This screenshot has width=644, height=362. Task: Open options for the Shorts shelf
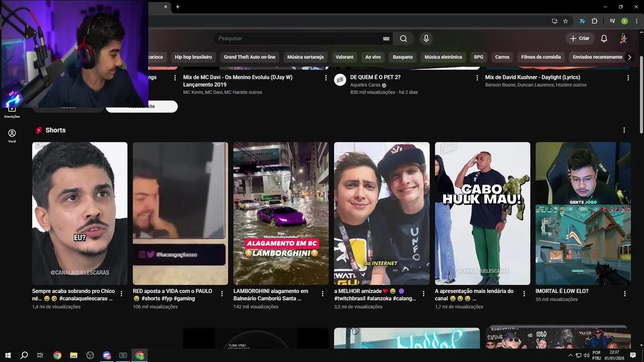pyautogui.click(x=624, y=130)
